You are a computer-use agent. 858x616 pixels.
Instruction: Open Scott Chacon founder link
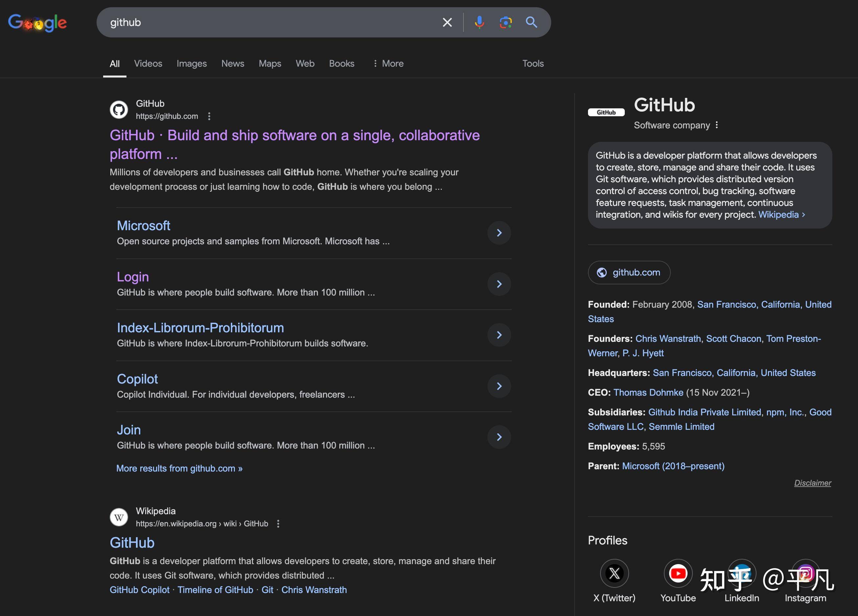tap(734, 339)
